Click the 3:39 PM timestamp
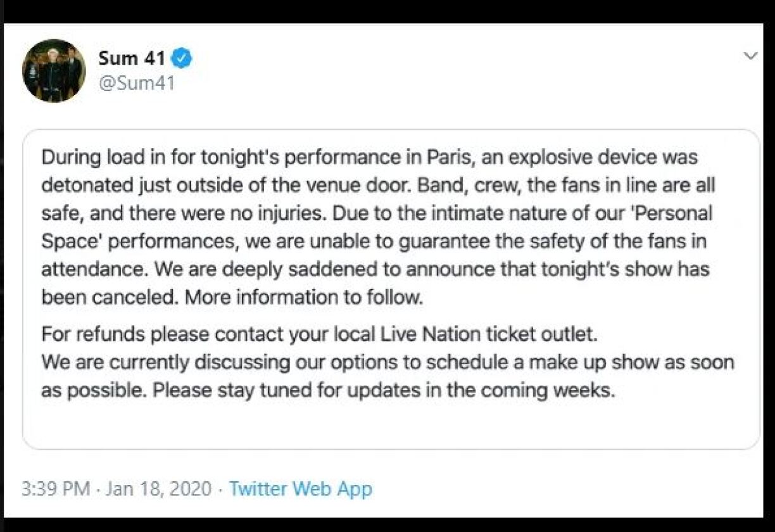Screen dimensions: 775x532 [57, 489]
